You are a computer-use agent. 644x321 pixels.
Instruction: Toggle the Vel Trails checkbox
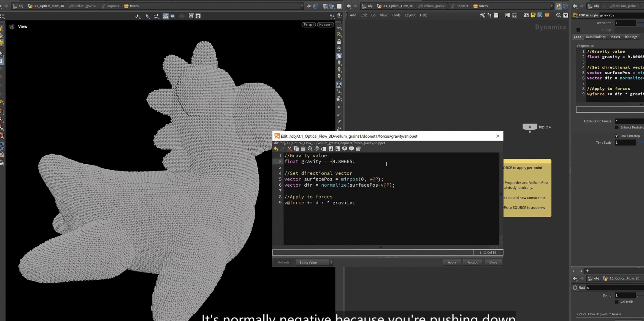(617, 302)
